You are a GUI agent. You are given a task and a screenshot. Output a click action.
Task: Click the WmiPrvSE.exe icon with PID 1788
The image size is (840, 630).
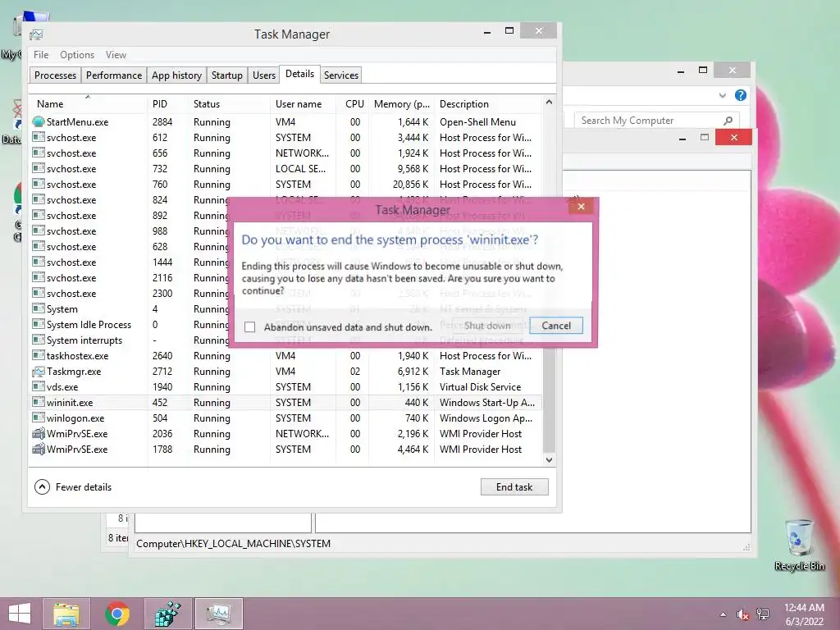(38, 449)
